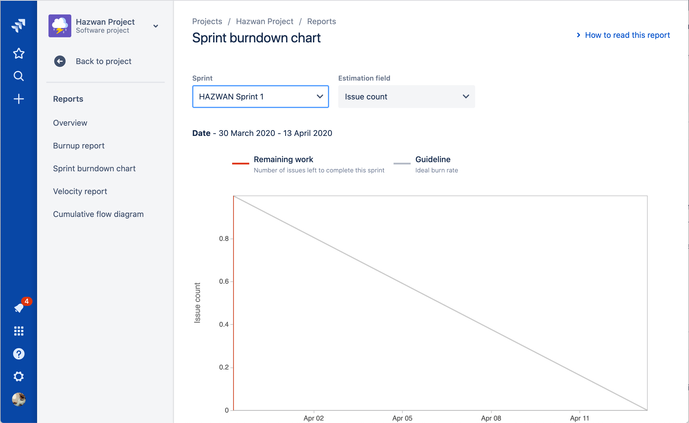Open the search icon in sidebar
The height and width of the screenshot is (423, 689).
point(18,76)
